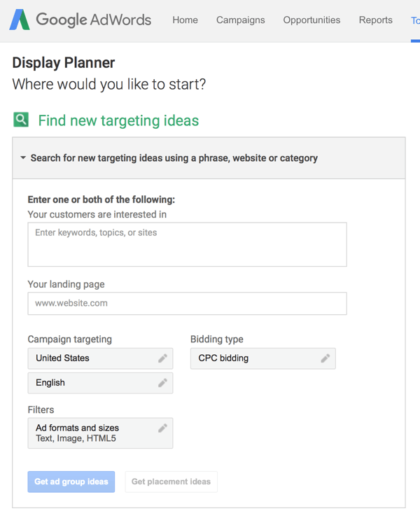Screen dimensions: 420x518
Task: Edit English language pencil icon
Action: tap(162, 383)
